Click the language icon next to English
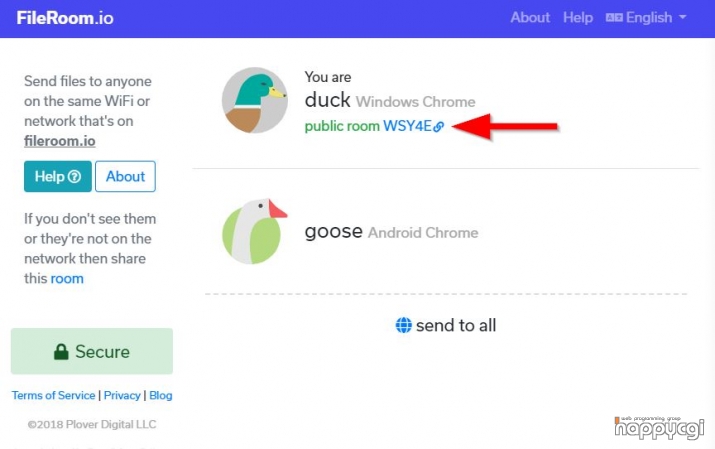The height and width of the screenshot is (449, 715). 614,18
